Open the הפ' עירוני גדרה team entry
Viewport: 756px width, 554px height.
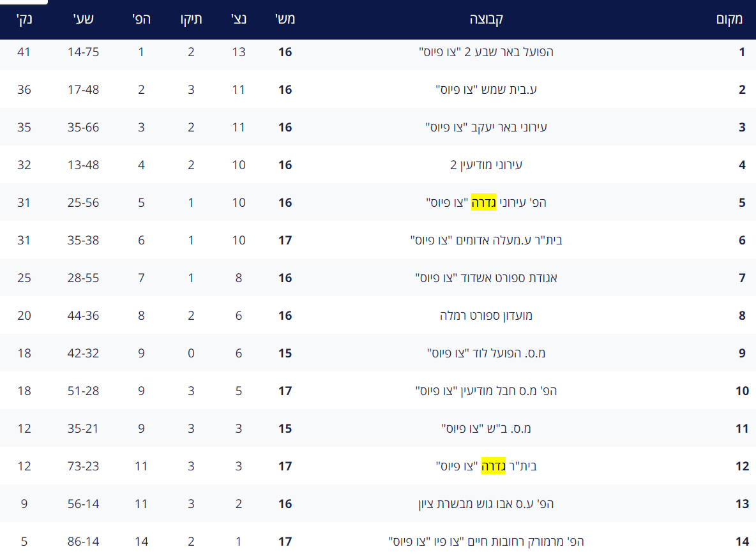(x=486, y=202)
